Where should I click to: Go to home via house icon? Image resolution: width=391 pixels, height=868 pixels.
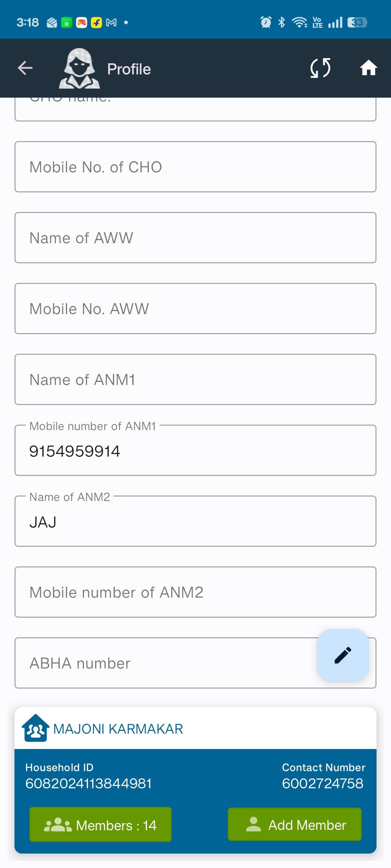pyautogui.click(x=369, y=68)
